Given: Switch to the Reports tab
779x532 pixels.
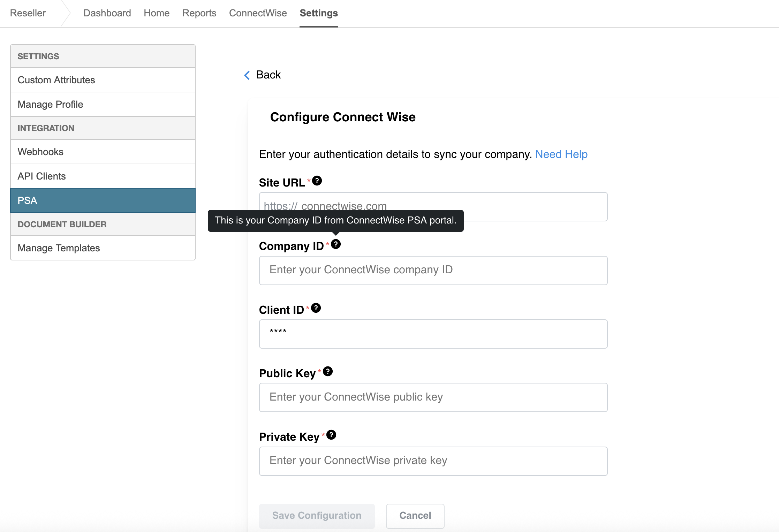Looking at the screenshot, I should [x=199, y=13].
